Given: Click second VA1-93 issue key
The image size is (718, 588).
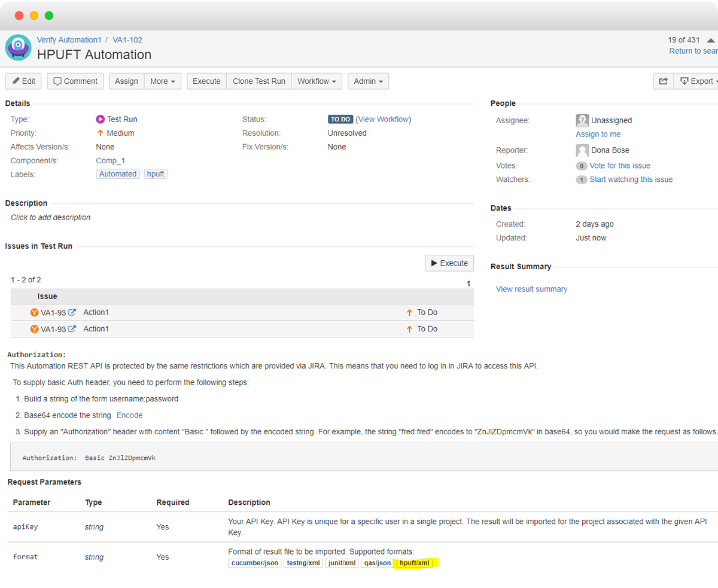Looking at the screenshot, I should pos(53,329).
